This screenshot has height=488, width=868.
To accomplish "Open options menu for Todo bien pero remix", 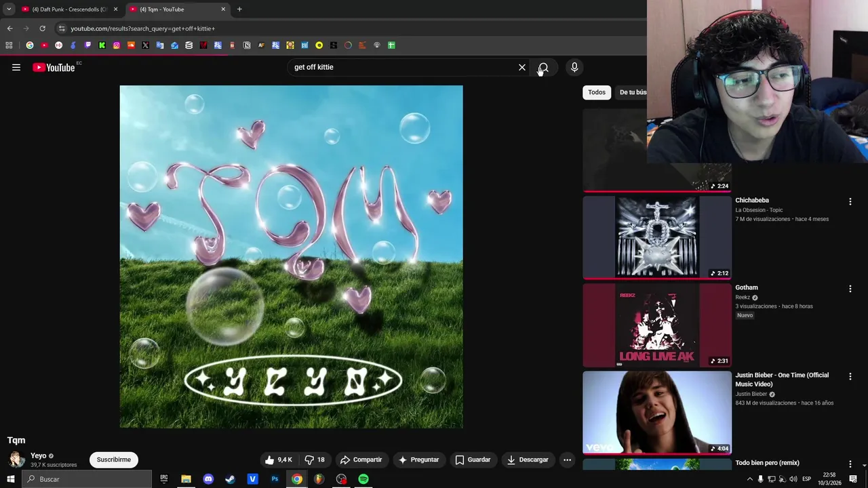I will pos(850,464).
